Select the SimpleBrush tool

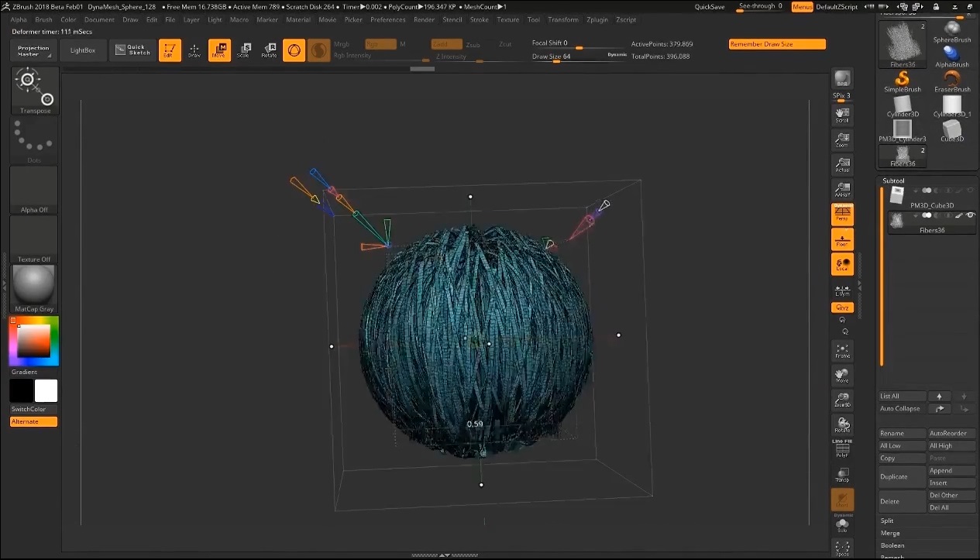pos(903,81)
